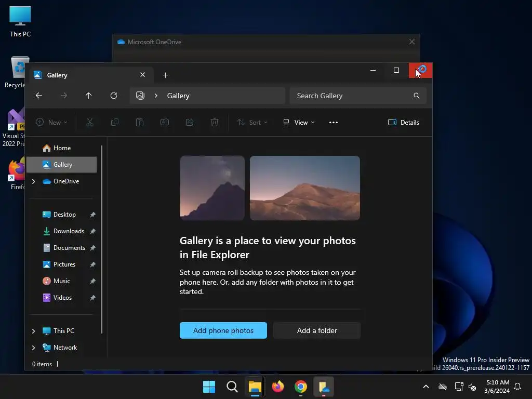Image resolution: width=532 pixels, height=399 pixels.
Task: Click the search magnifier in Search Gallery
Action: [x=416, y=96]
